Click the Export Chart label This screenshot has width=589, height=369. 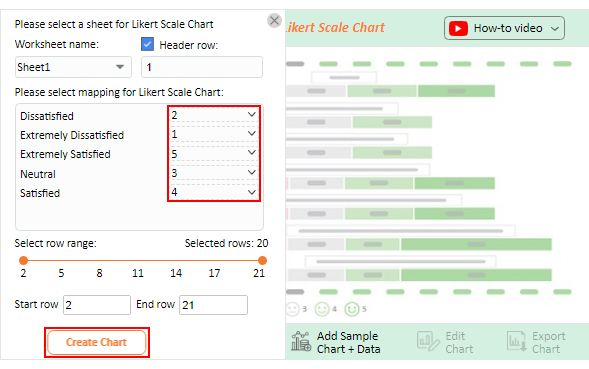[x=548, y=342]
